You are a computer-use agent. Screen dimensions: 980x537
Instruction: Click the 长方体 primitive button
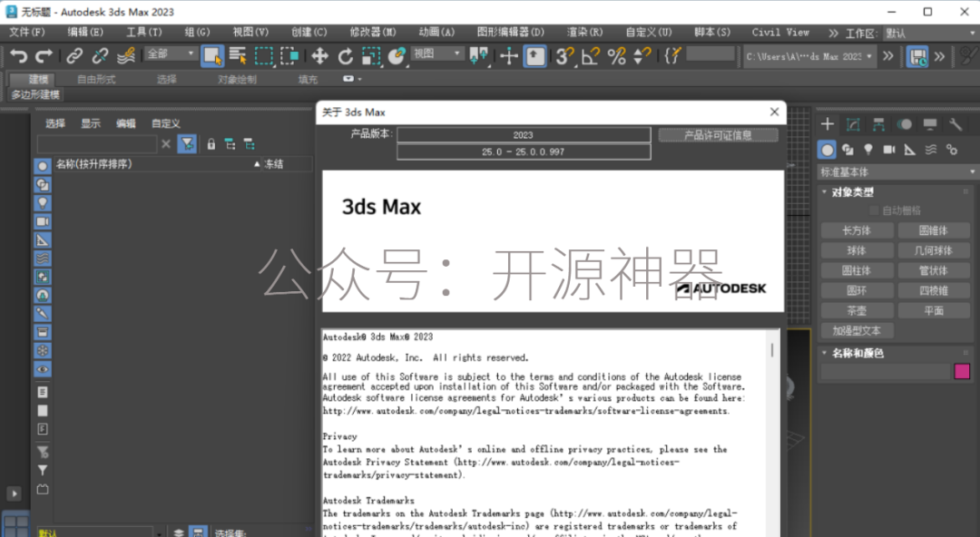(857, 230)
